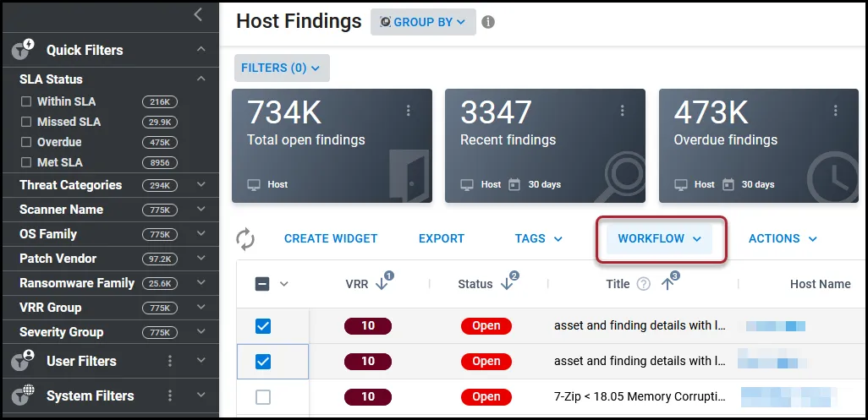This screenshot has height=420, width=868.
Task: Open options on Total open findings card
Action: (408, 111)
